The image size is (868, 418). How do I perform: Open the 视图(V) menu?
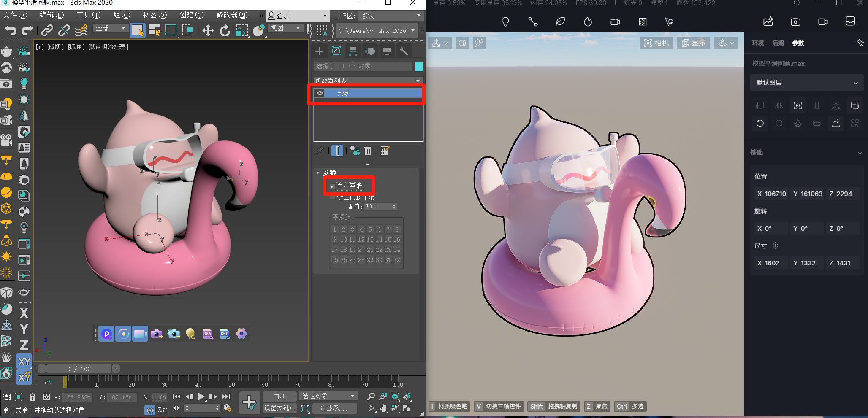point(155,15)
